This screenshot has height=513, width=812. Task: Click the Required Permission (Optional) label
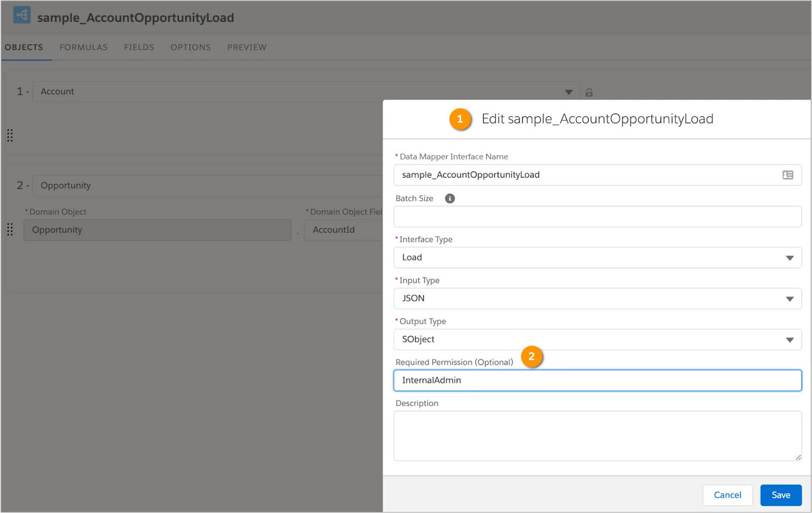454,362
